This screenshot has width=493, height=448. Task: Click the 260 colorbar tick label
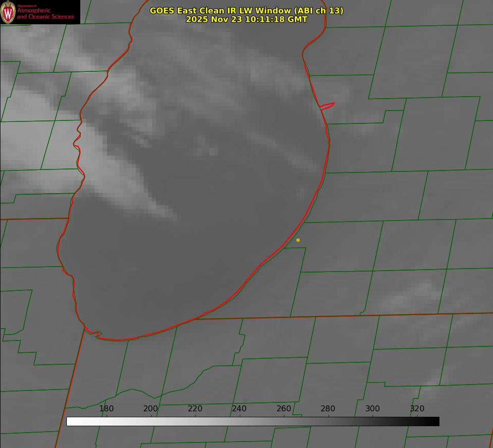[x=284, y=409]
